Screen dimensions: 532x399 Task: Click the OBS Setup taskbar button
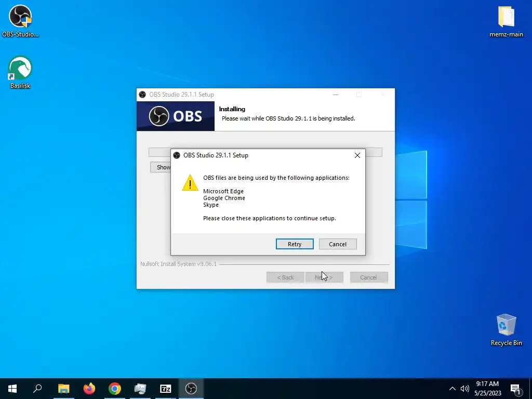pos(191,389)
